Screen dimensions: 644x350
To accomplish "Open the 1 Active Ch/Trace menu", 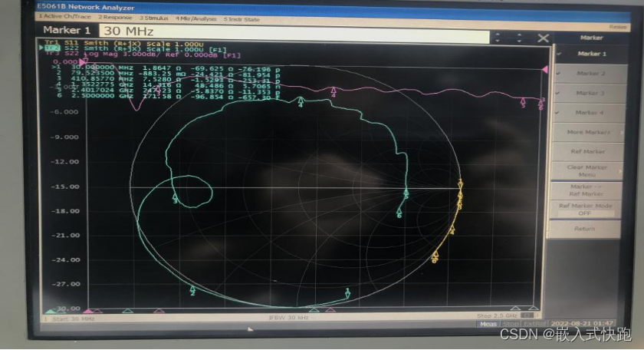I will pos(64,17).
